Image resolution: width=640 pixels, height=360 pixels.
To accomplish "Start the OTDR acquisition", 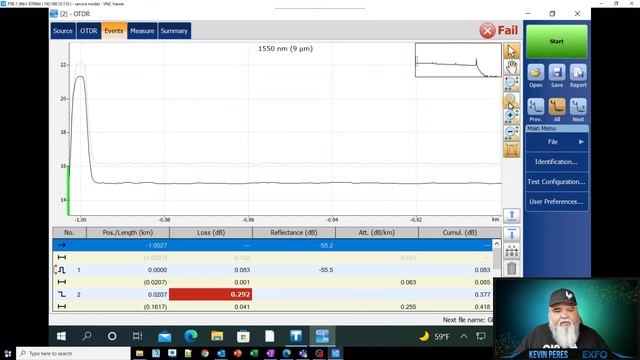I will coord(556,42).
